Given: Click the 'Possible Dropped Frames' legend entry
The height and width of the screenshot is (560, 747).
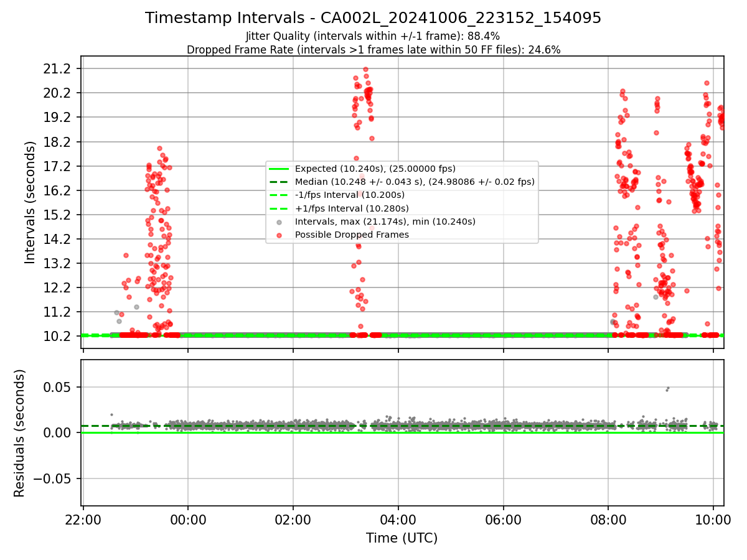Looking at the screenshot, I should tap(352, 235).
